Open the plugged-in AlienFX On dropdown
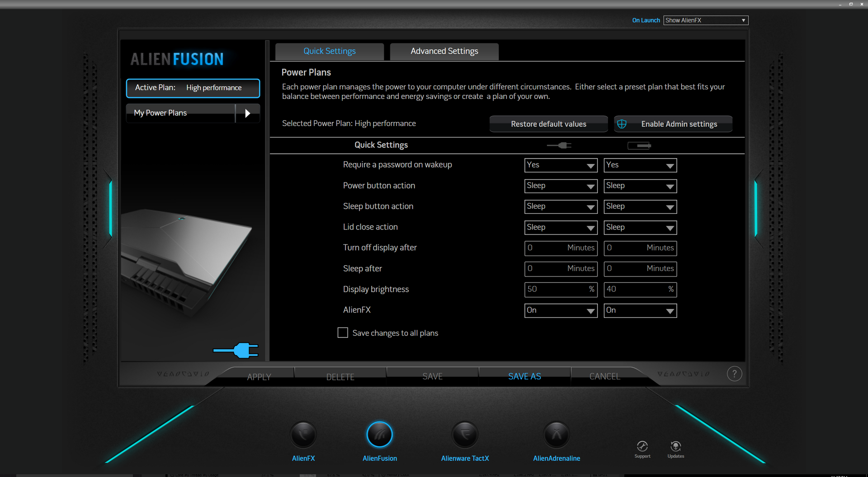Screen dimensions: 868x477 (x=561, y=310)
